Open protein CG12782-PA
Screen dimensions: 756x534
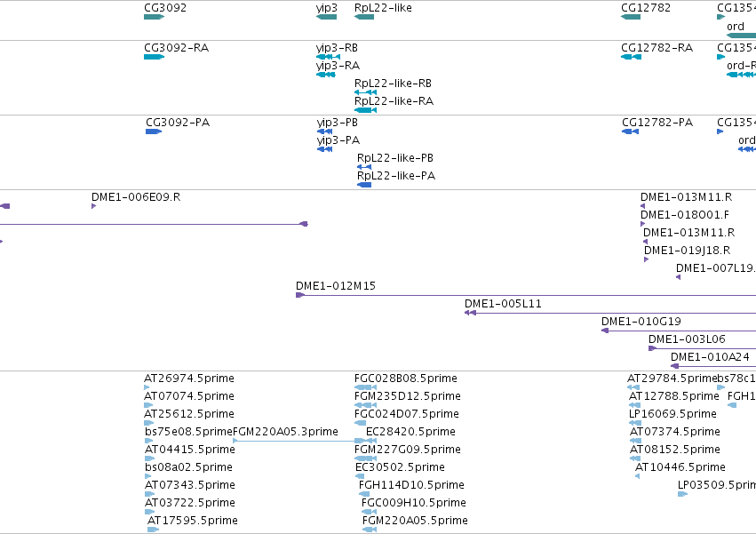[657, 123]
